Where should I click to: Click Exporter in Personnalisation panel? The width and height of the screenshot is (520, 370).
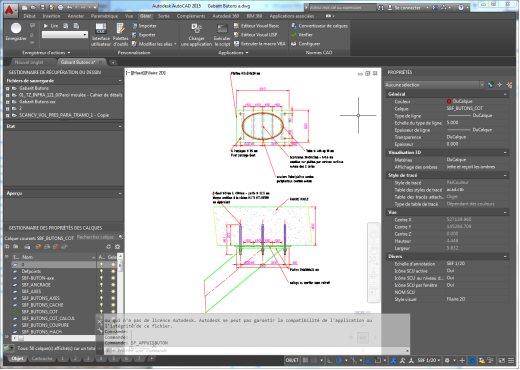pyautogui.click(x=144, y=35)
